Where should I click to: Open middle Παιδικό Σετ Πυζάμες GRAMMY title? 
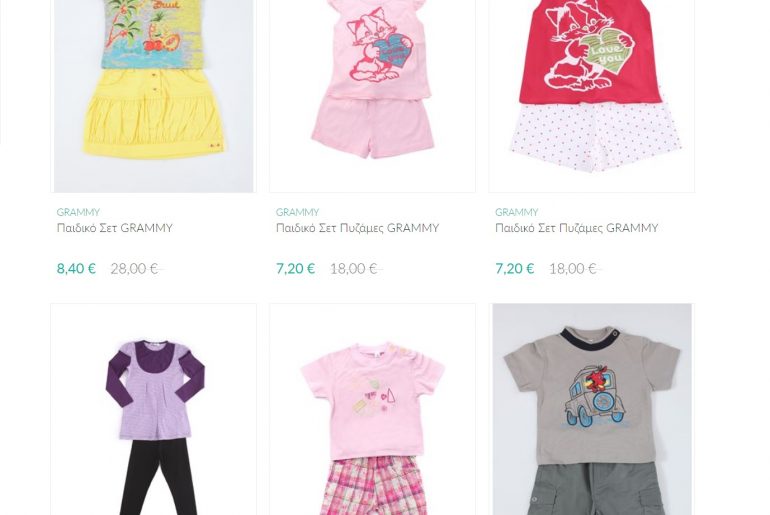pyautogui.click(x=357, y=228)
